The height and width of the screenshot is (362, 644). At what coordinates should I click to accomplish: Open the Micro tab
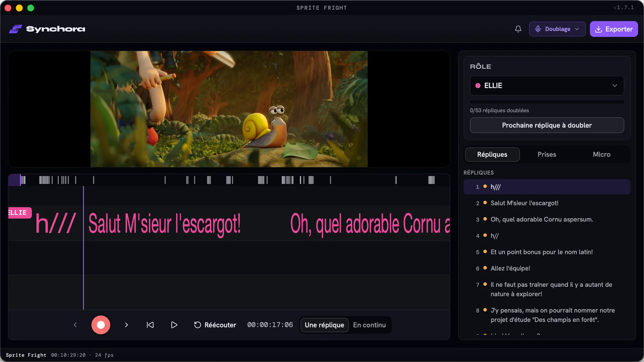tap(601, 154)
